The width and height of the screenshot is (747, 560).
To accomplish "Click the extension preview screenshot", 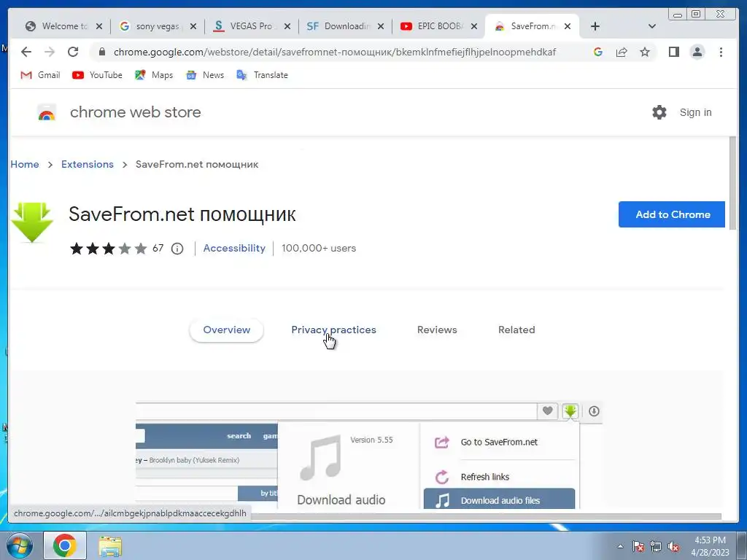I will 368,455.
